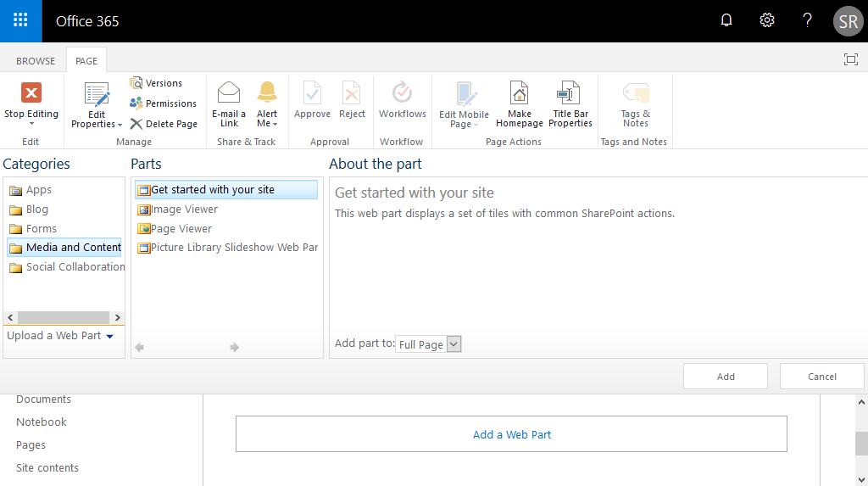Click the Delete Page button

click(164, 124)
